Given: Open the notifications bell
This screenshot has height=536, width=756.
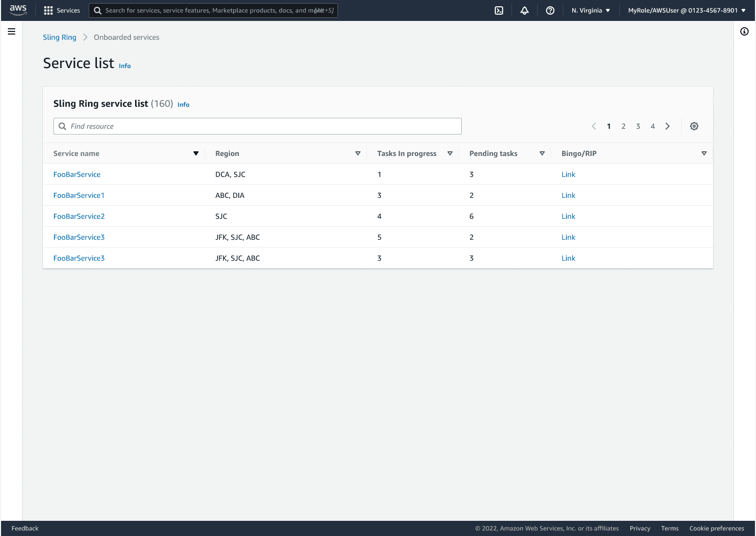Looking at the screenshot, I should pyautogui.click(x=524, y=10).
